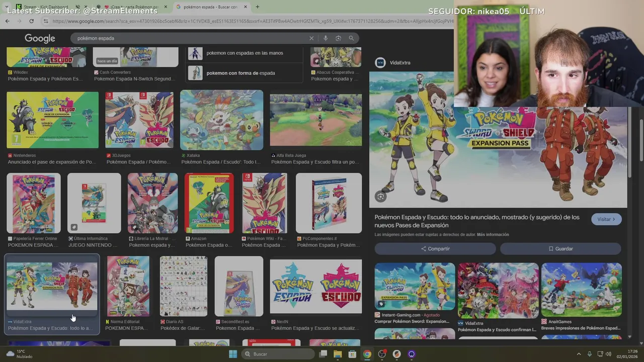Open Alfa Beta Juega gameplay image result
The height and width of the screenshot is (362, 644).
(x=315, y=120)
